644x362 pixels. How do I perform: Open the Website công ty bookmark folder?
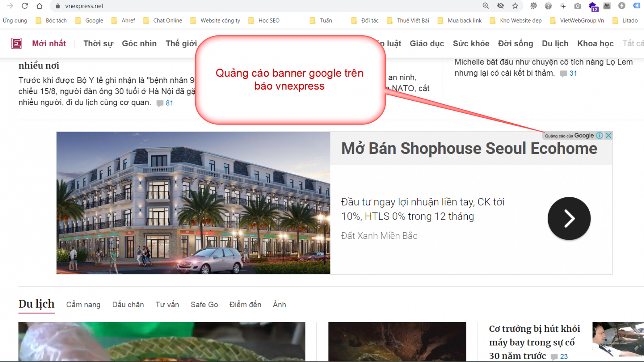[215, 21]
